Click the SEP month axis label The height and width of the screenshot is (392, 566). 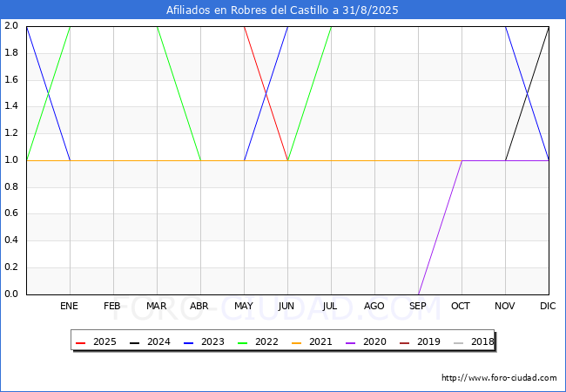point(418,306)
